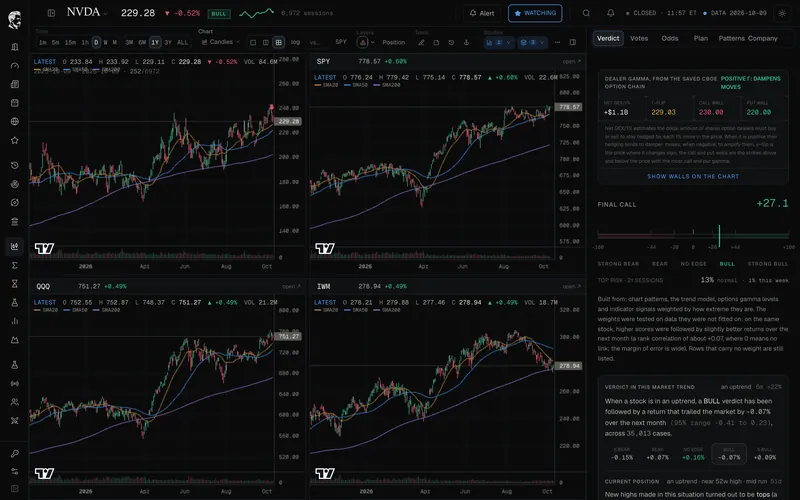Toggle the side panel icon at the toolbar end

click(573, 42)
